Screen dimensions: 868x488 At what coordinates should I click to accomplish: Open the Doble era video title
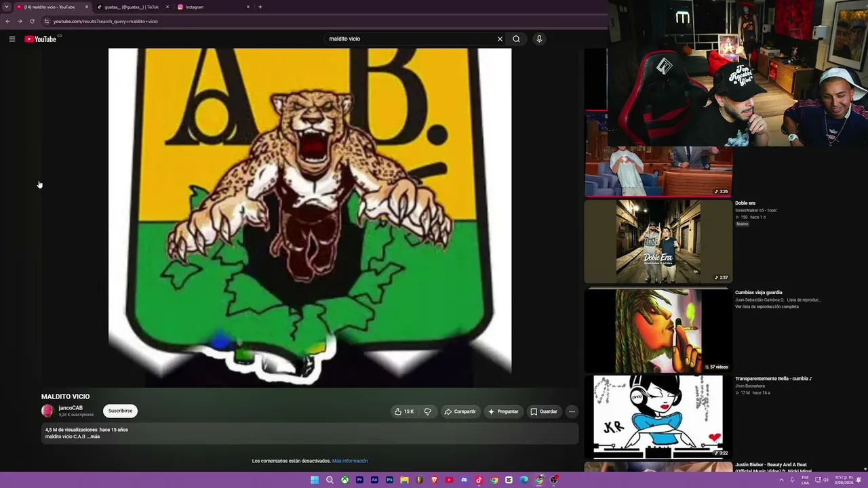pyautogui.click(x=745, y=203)
